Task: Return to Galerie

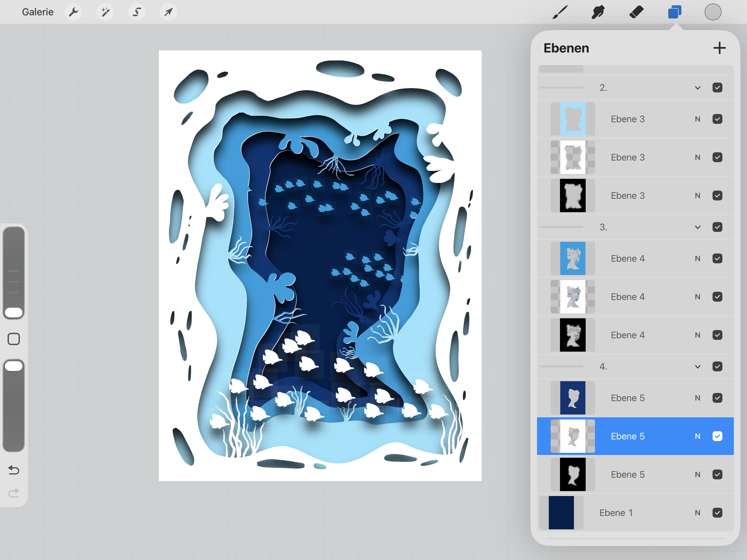Action: tap(38, 12)
